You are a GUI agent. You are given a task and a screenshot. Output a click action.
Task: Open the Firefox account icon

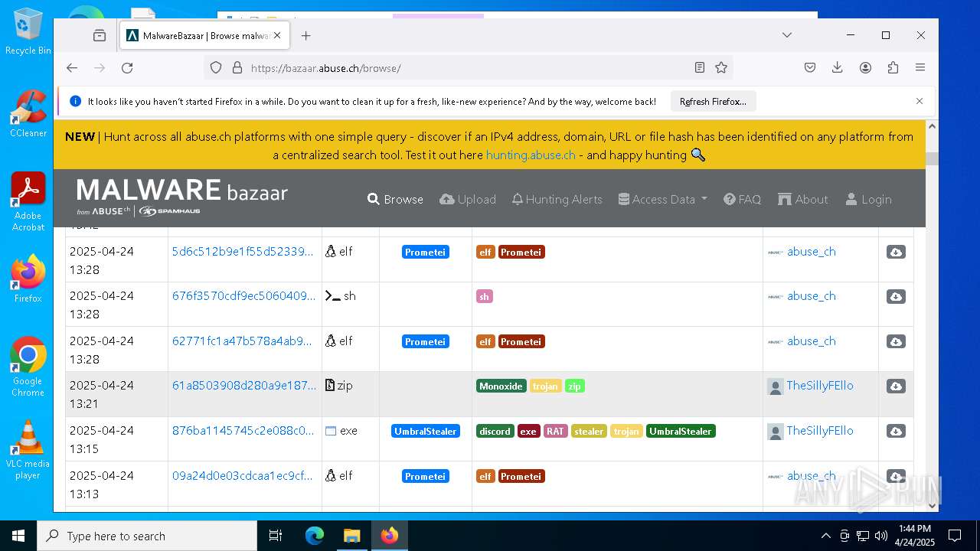click(865, 67)
